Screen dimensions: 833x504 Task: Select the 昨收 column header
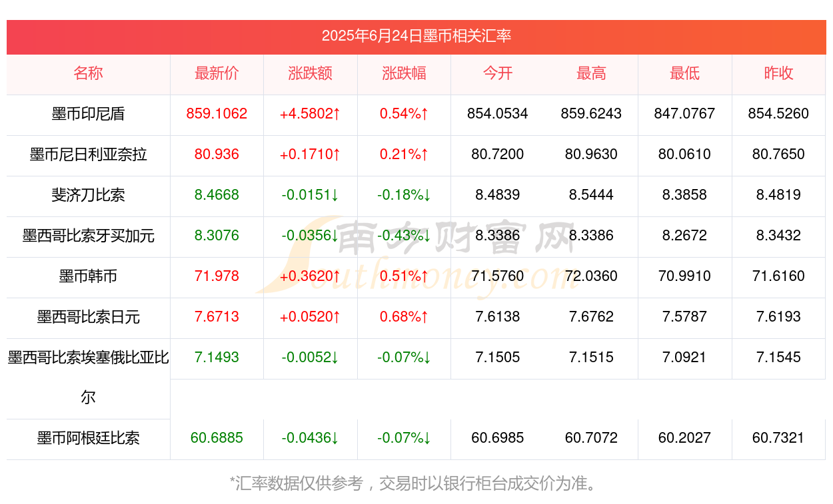click(x=778, y=73)
